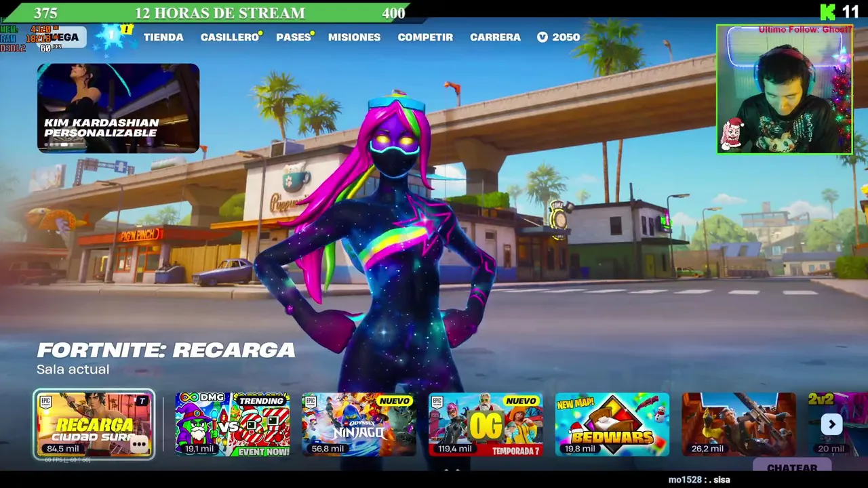Click the '19,8 mil' player count
Viewport: 868px width, 488px height.
[x=579, y=448]
